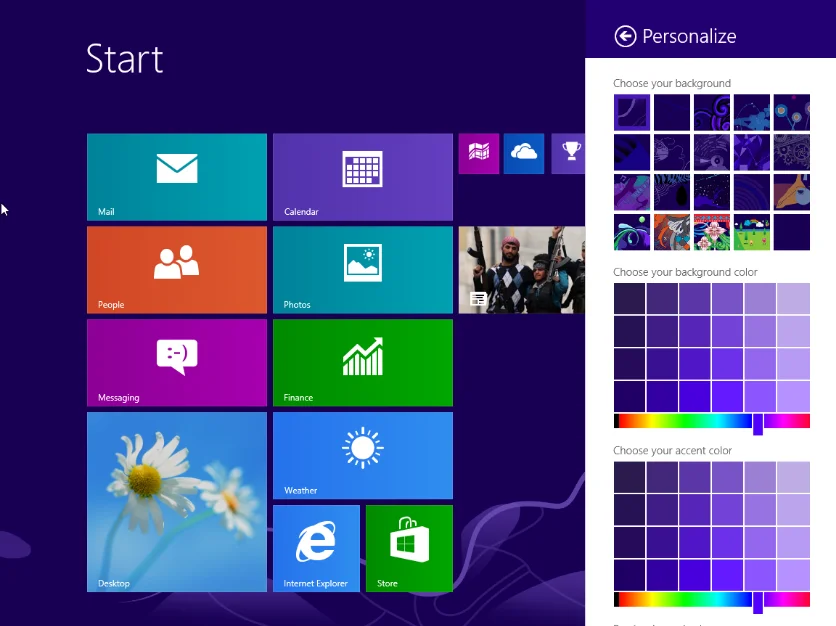Open the small trophy Sports tile
Image resolution: width=836 pixels, height=626 pixels.
pos(568,154)
